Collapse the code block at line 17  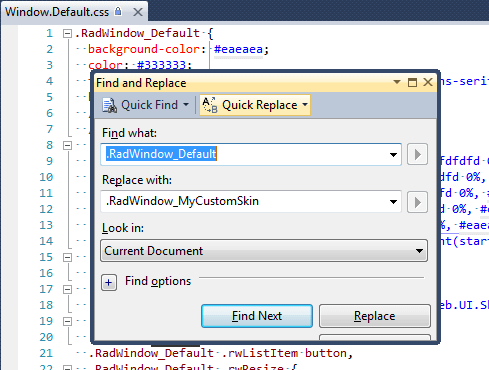click(67, 289)
